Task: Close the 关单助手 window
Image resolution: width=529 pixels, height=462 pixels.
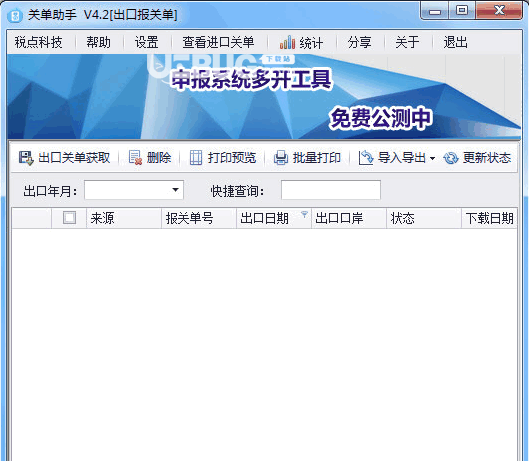Action: tap(499, 11)
